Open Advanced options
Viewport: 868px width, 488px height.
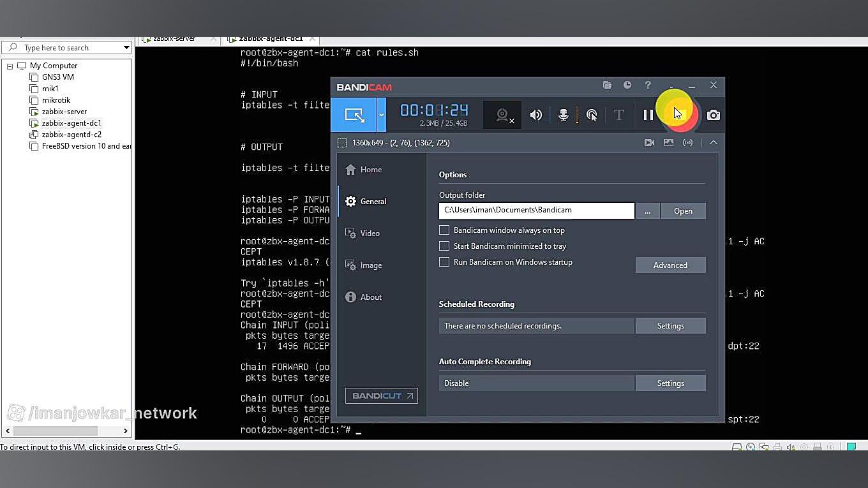point(670,265)
